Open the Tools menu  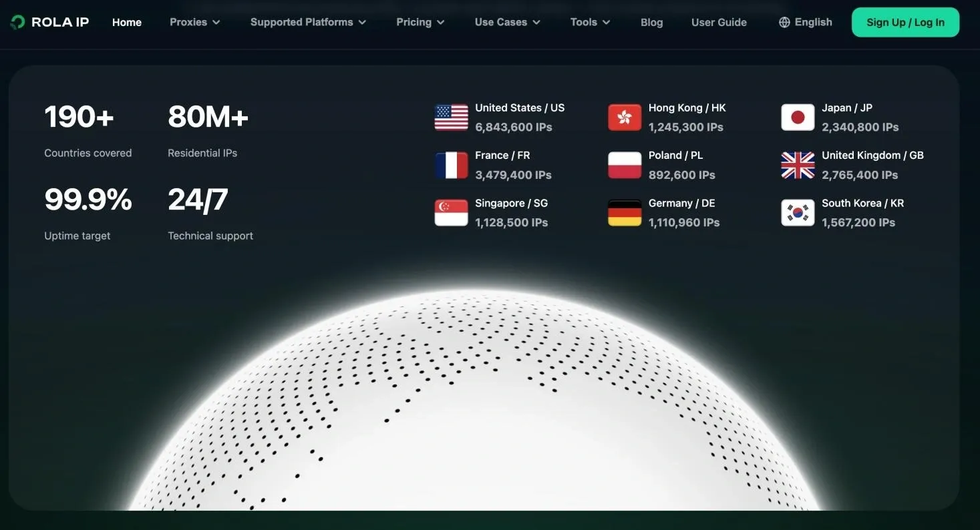pyautogui.click(x=591, y=22)
